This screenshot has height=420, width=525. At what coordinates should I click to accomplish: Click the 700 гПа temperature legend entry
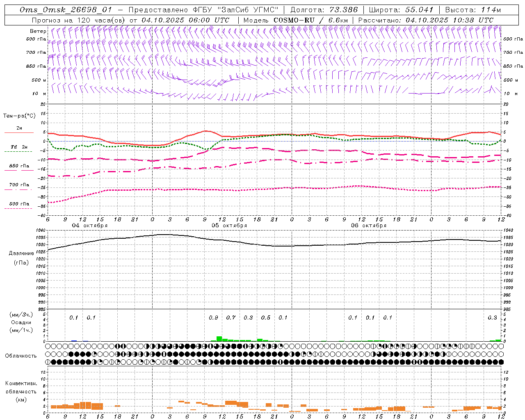tap(19, 185)
